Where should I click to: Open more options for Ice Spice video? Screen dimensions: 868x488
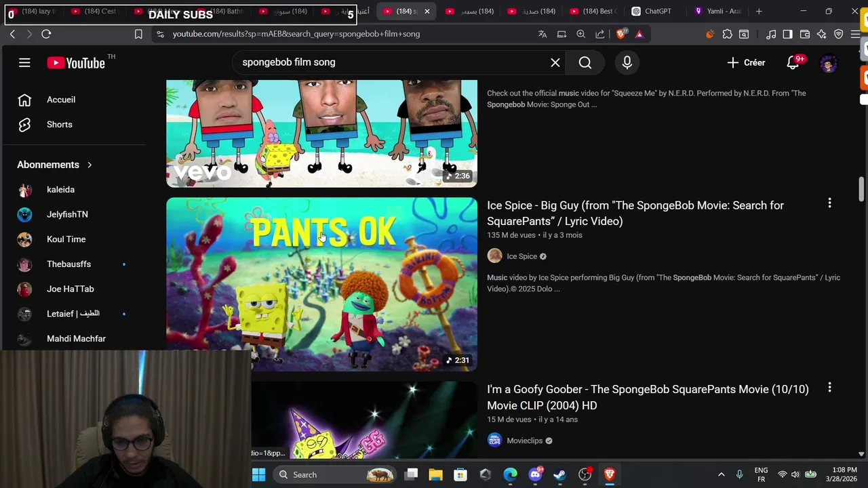click(x=829, y=203)
